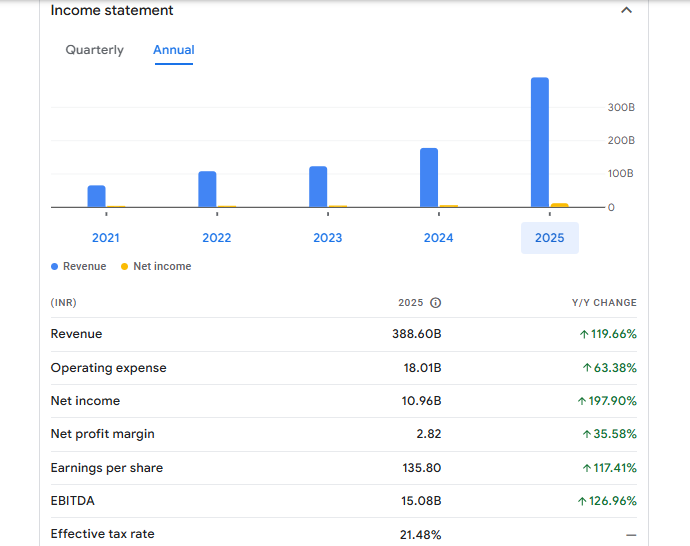Click the Revenue row label
This screenshot has height=546, width=690.
tap(76, 334)
